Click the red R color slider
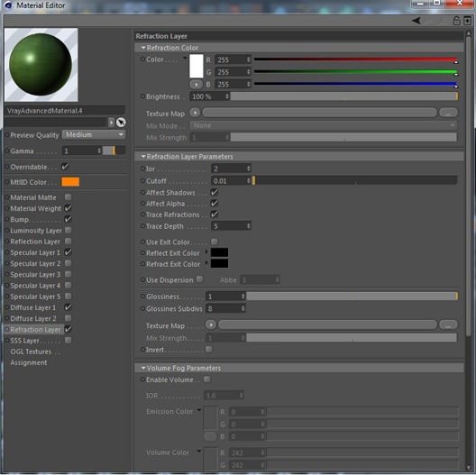 pos(355,59)
